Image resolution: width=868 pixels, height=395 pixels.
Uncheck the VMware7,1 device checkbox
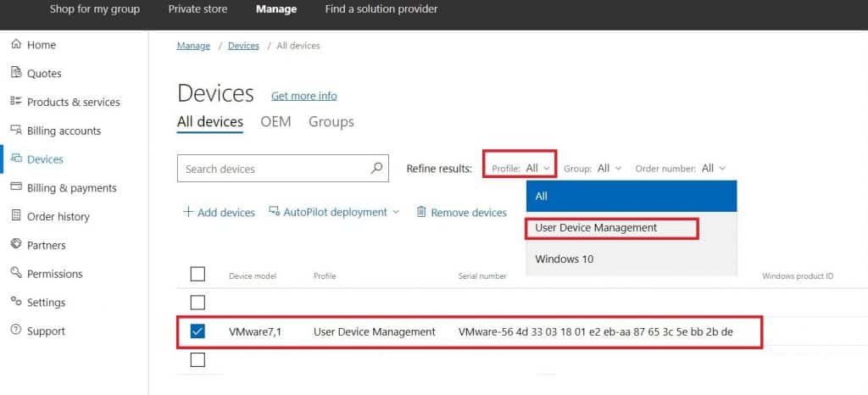click(x=198, y=331)
